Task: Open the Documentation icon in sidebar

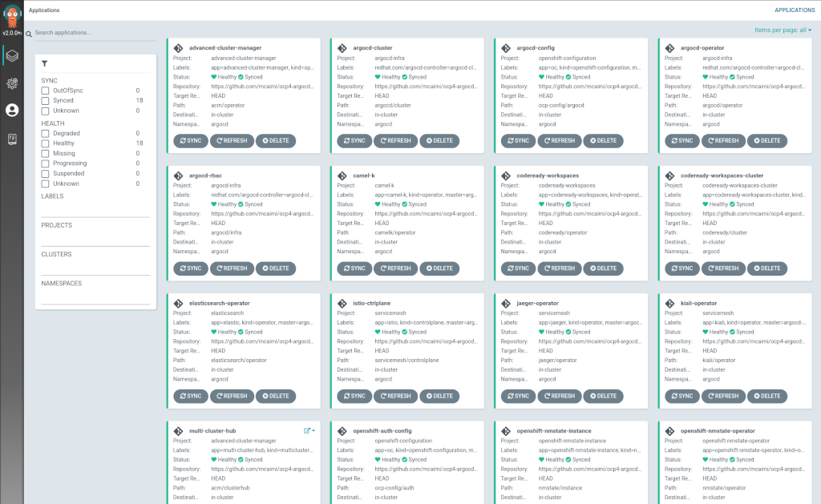Action: 12,139
